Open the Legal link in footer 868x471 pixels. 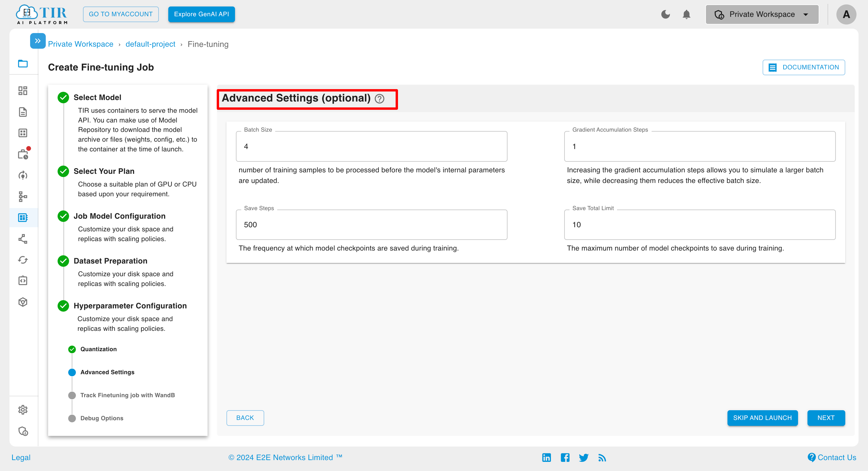pyautogui.click(x=21, y=457)
